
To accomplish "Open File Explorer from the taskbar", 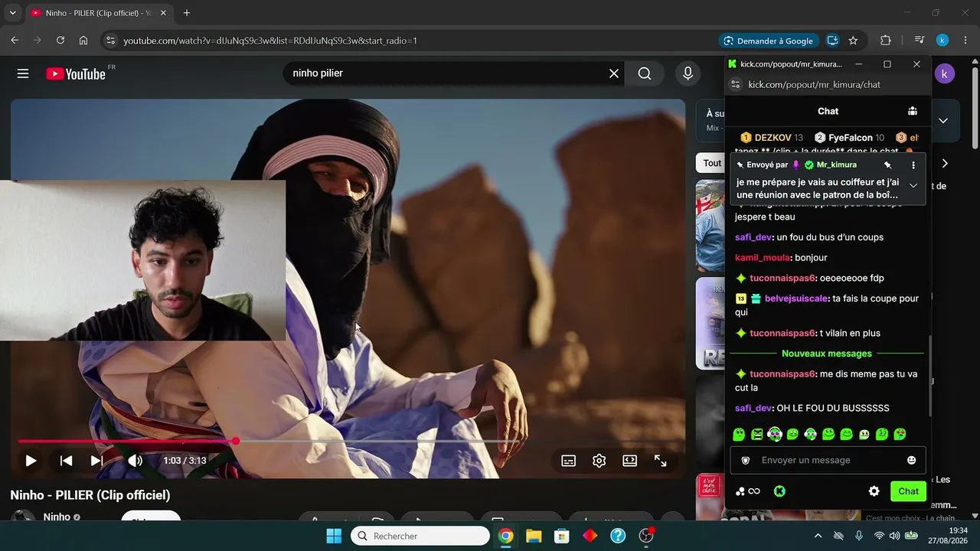I will point(533,536).
